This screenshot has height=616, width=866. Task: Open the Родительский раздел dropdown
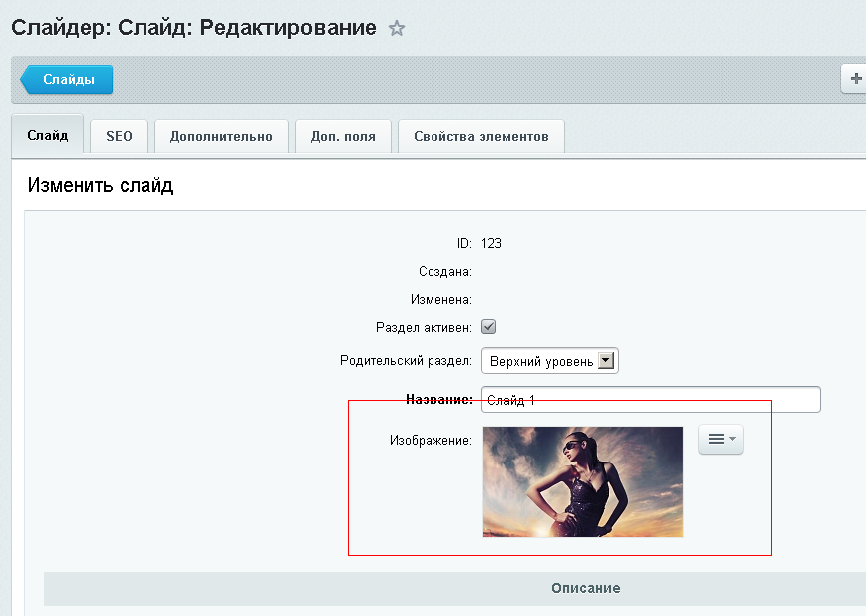pyautogui.click(x=549, y=361)
